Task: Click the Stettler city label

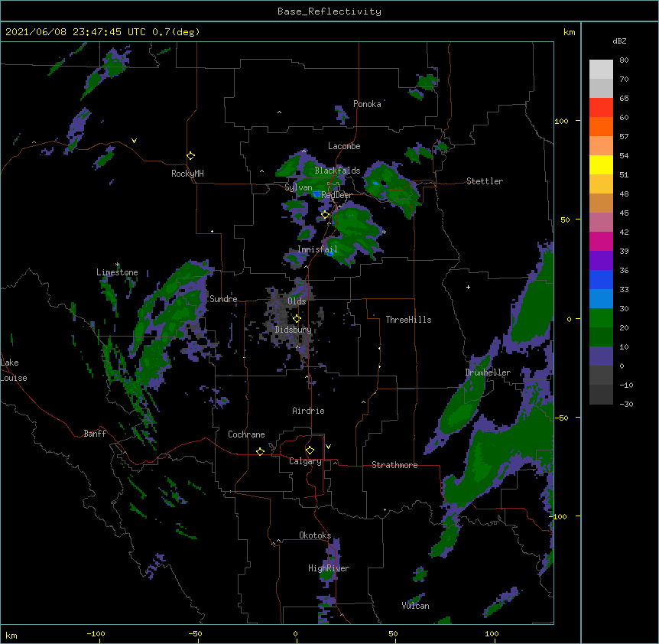Action: click(485, 181)
